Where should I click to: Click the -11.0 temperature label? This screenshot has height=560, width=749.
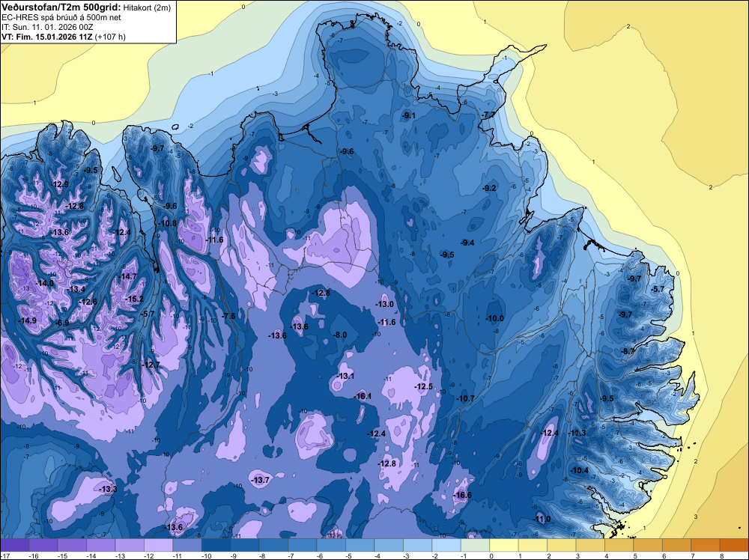542,520
